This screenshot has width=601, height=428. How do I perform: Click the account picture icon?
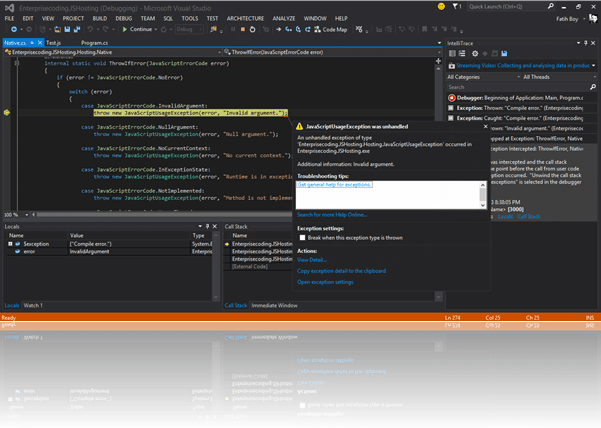[593, 18]
